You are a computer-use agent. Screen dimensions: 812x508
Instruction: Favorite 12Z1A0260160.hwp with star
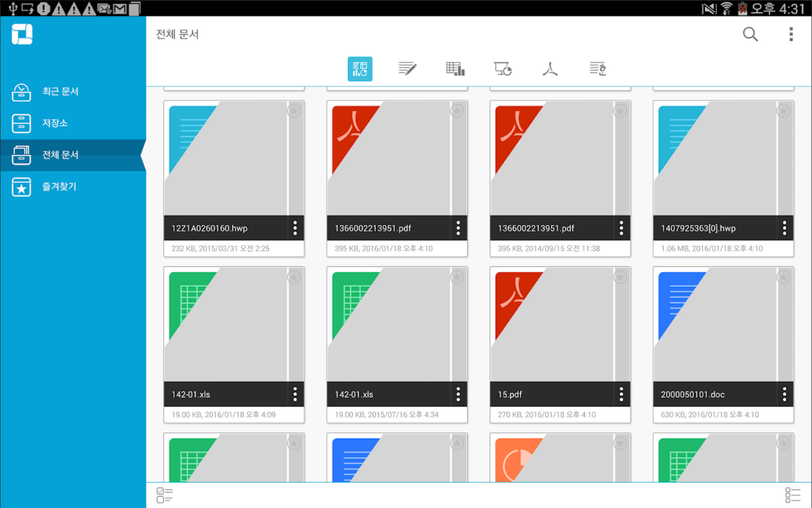tap(294, 111)
